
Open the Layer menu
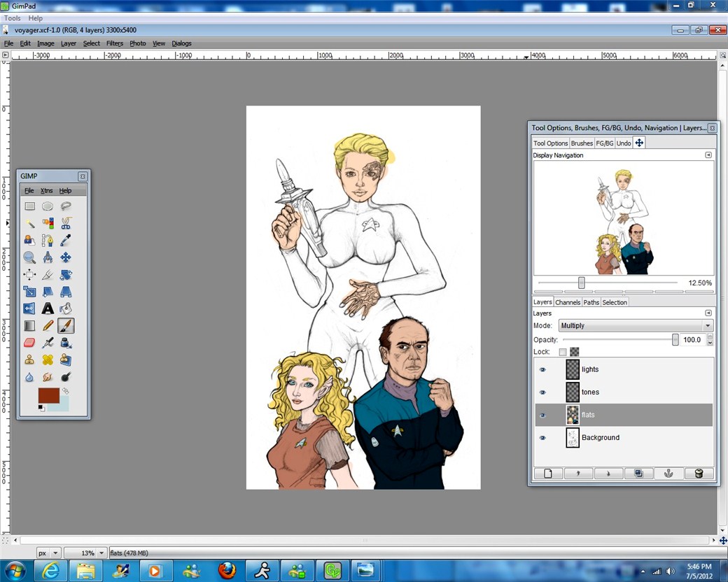tap(69, 43)
